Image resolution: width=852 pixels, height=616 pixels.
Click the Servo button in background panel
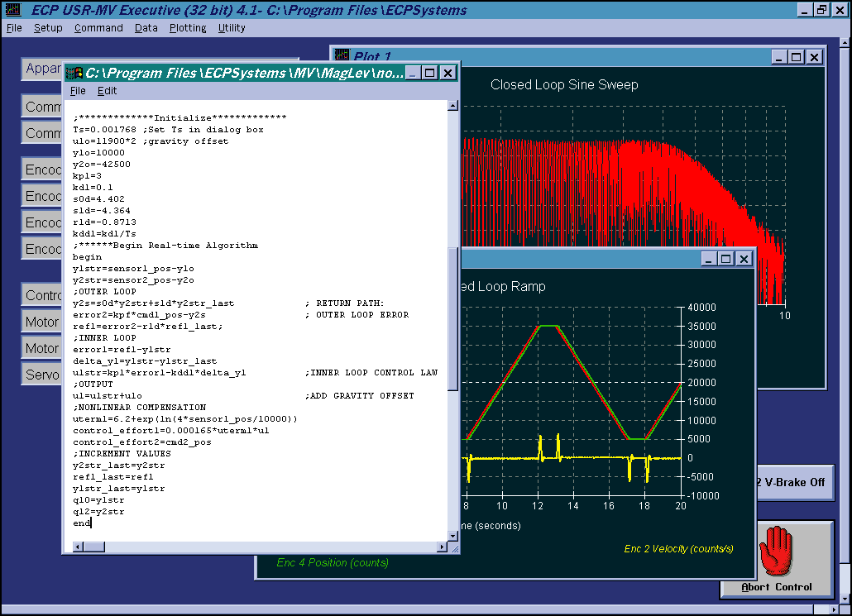point(42,375)
